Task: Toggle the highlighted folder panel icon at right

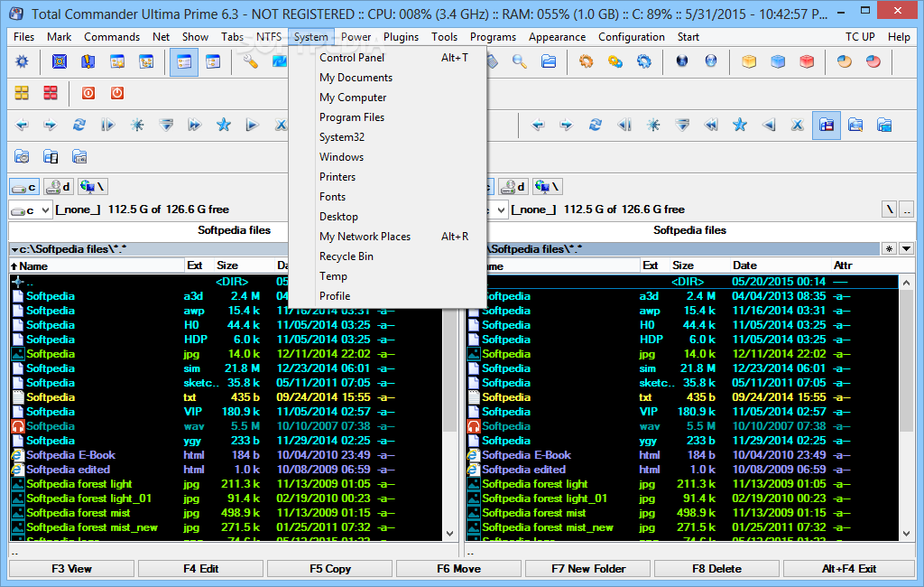Action: (x=827, y=125)
